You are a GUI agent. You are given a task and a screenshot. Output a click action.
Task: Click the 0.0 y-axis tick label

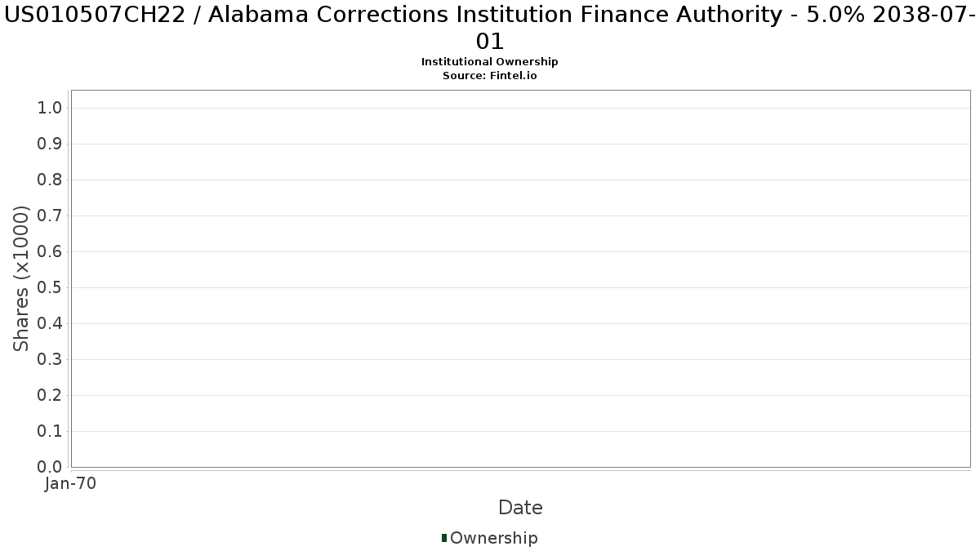point(51,468)
